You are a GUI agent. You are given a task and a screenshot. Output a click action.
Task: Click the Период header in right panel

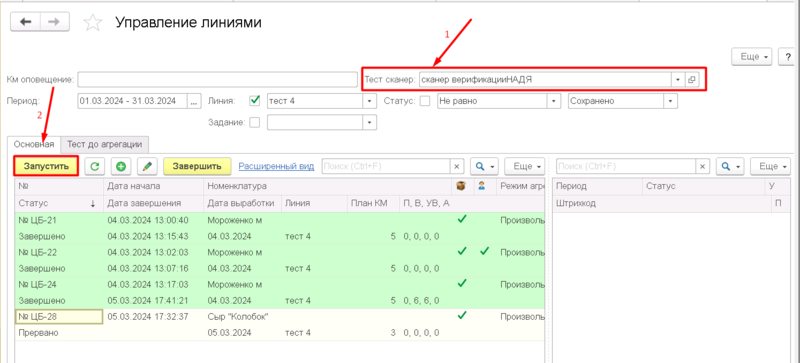597,186
